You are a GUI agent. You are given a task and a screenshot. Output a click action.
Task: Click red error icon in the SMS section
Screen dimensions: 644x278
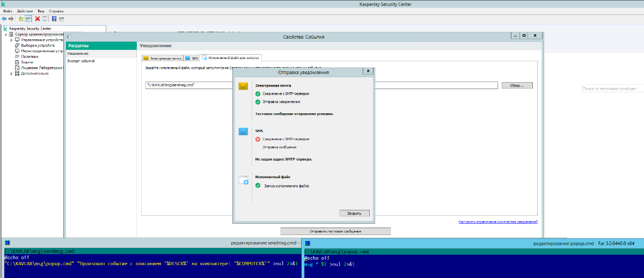click(258, 139)
